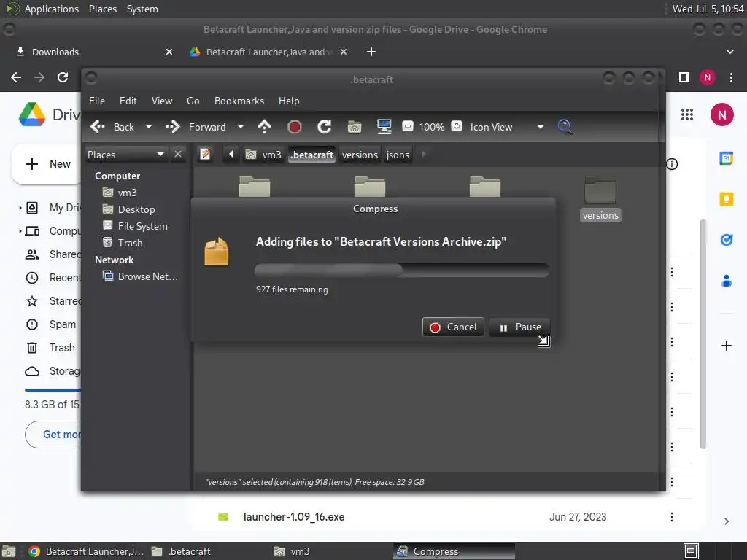Click the resize grip on the Compress dialog
This screenshot has width=747, height=560.
click(544, 341)
